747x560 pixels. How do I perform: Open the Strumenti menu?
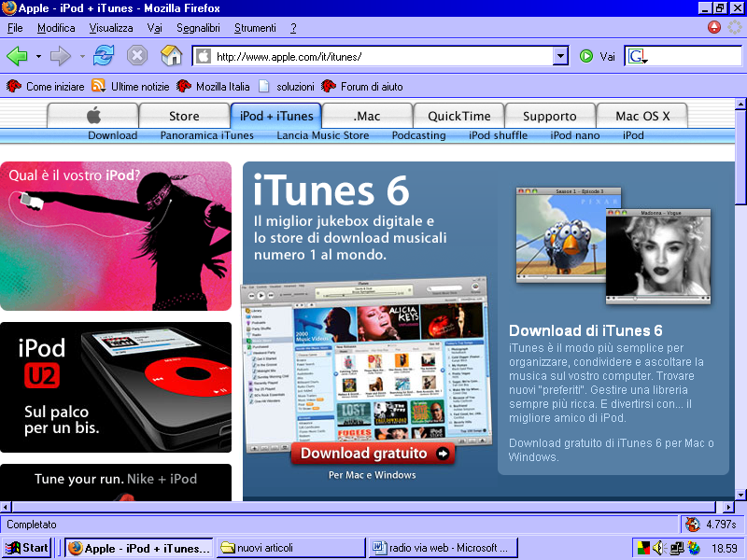pyautogui.click(x=255, y=28)
